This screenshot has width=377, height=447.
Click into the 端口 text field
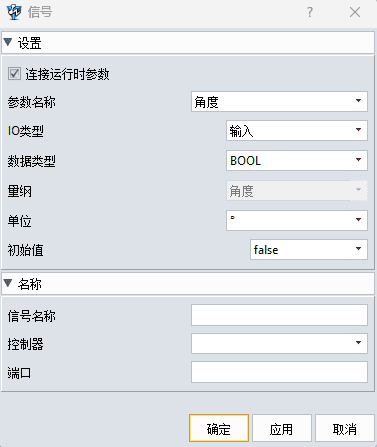279,372
